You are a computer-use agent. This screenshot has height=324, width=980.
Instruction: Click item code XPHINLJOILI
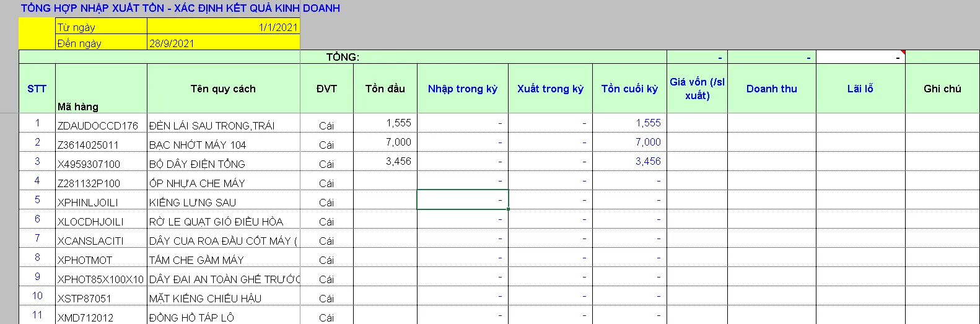pos(88,202)
